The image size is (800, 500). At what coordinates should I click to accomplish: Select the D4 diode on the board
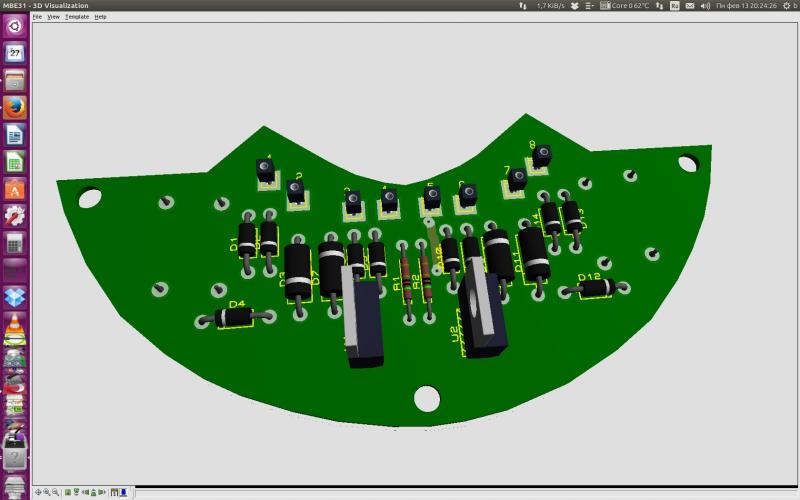point(235,318)
